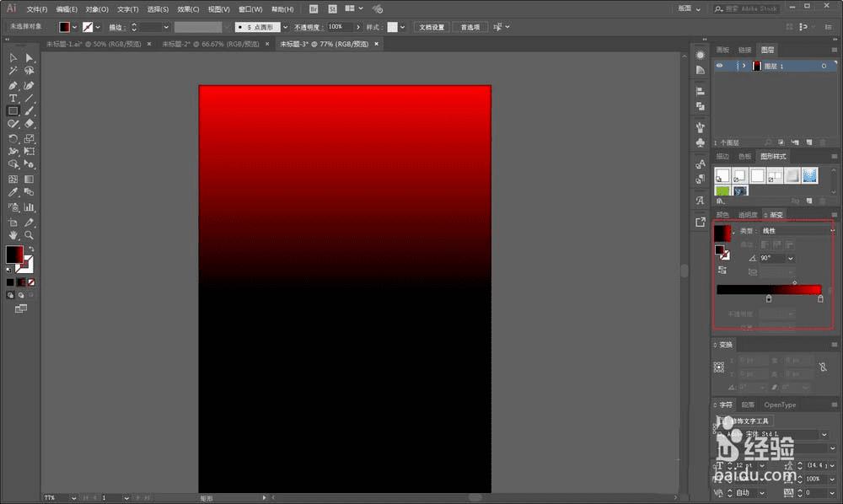Select the Type tool
843x504 pixels.
click(x=13, y=99)
